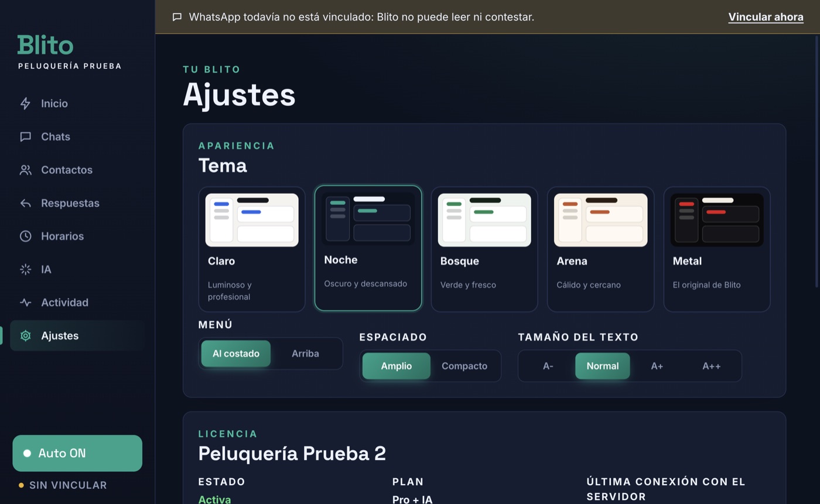
Task: Click the people icon for Contactos
Action: pos(25,170)
